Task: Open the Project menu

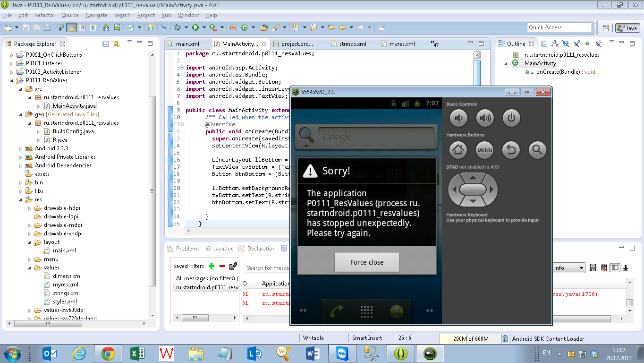Action: pos(146,15)
